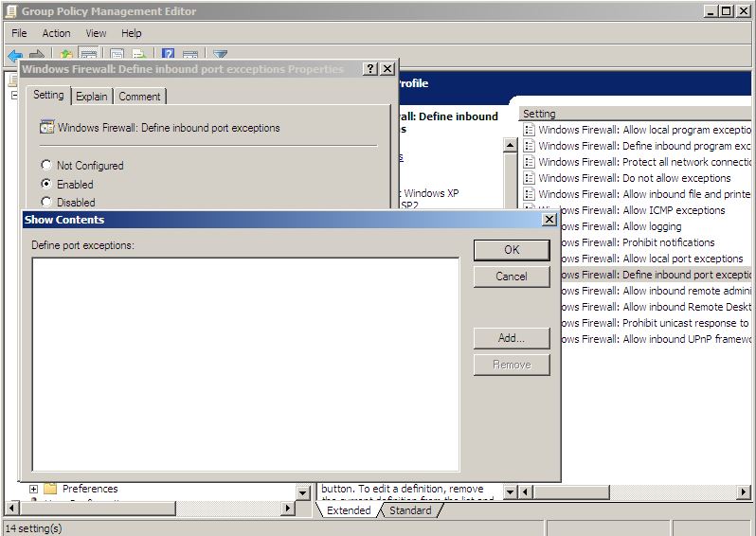Click tree pane horizontal scrollbar right arrow
Image resolution: width=756 pixels, height=536 pixels.
[288, 508]
